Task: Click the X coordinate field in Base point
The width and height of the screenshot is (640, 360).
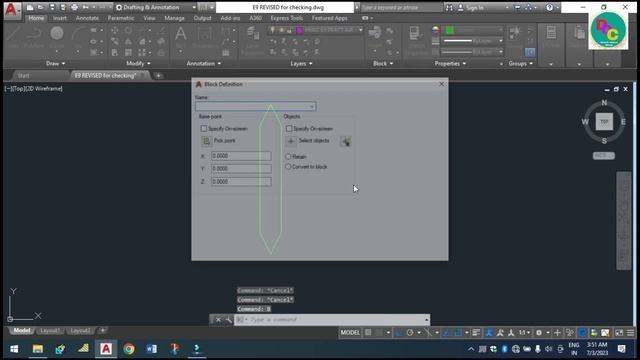Action: coord(241,156)
